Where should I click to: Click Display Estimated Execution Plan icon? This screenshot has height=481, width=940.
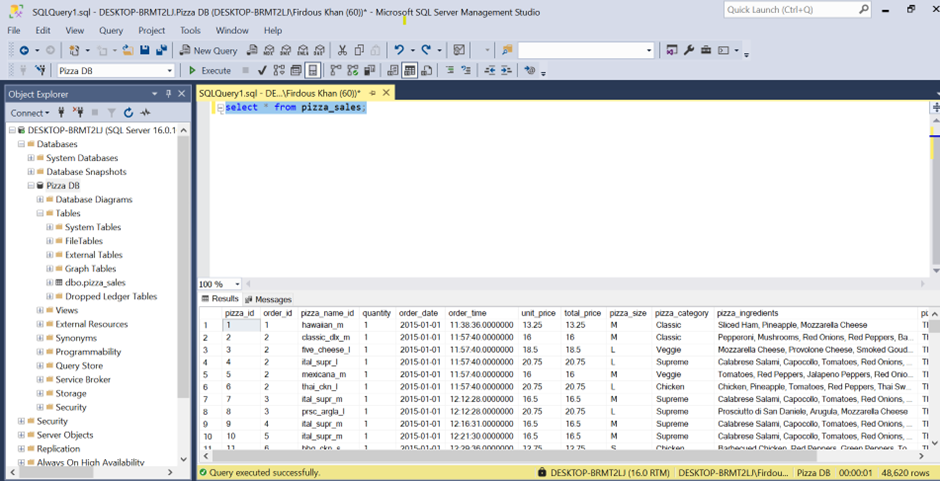coord(279,71)
